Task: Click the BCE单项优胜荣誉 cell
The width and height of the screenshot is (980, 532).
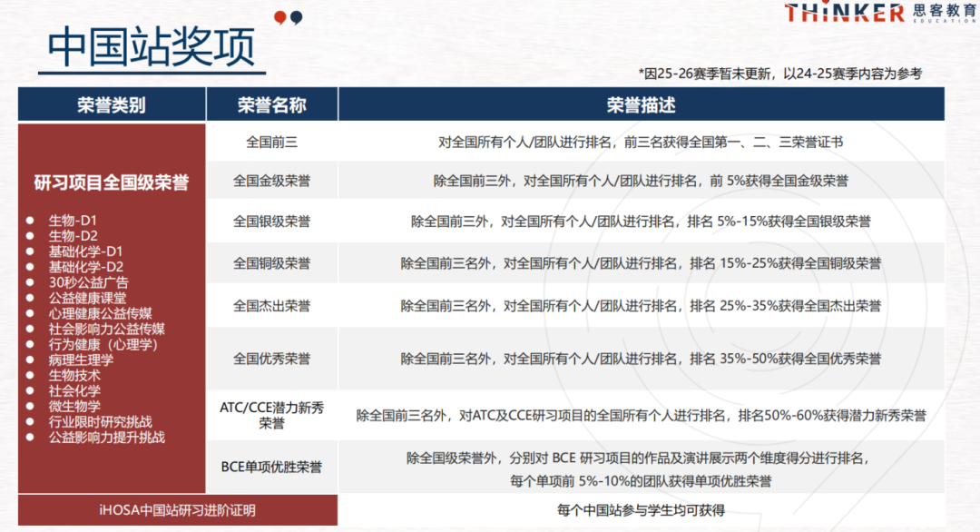Action: 271,467
